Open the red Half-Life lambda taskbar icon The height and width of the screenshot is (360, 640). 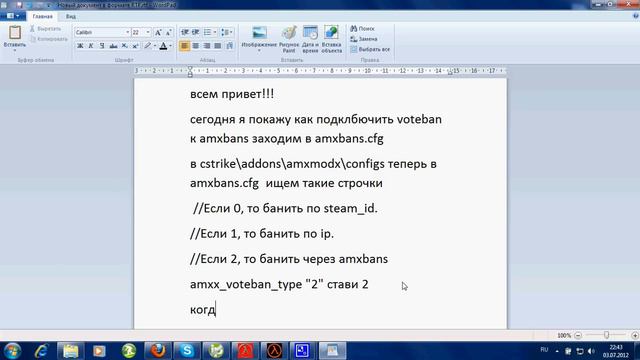245,351
